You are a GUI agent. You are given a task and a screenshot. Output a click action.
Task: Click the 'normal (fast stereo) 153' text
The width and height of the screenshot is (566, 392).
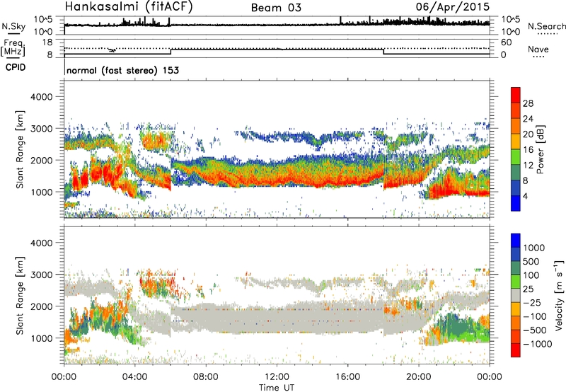tap(122, 71)
